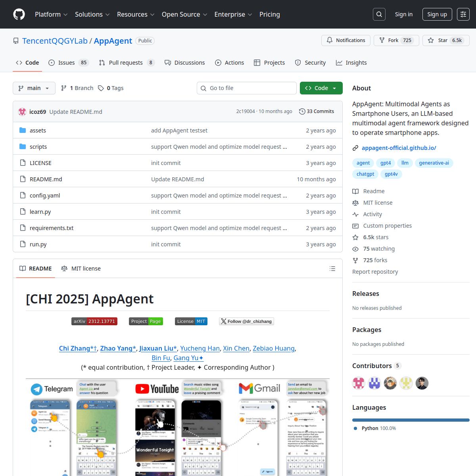Click the link icon beside appagent-official.github.io
Image resolution: width=476 pixels, height=476 pixels.
(355, 148)
